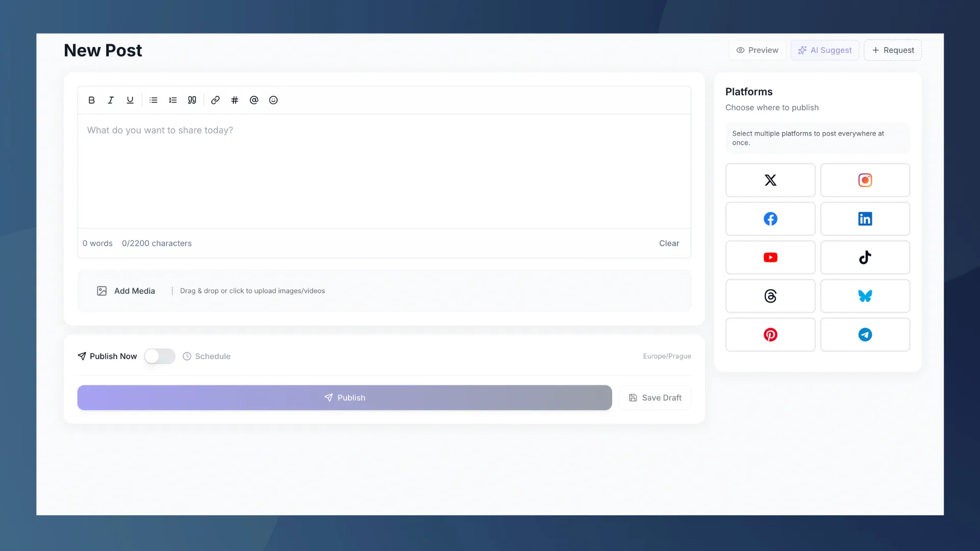Open the emoji picker
This screenshot has height=551, width=980.
274,100
